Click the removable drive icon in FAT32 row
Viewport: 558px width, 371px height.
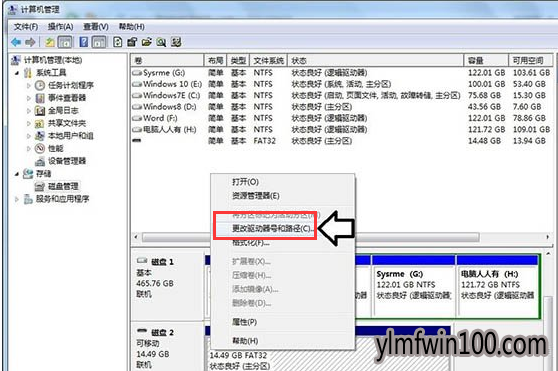click(x=137, y=141)
